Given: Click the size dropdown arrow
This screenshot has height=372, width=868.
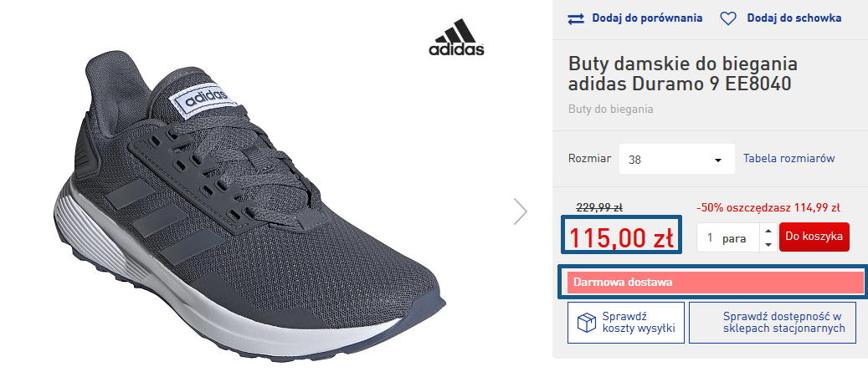Looking at the screenshot, I should click(x=718, y=161).
